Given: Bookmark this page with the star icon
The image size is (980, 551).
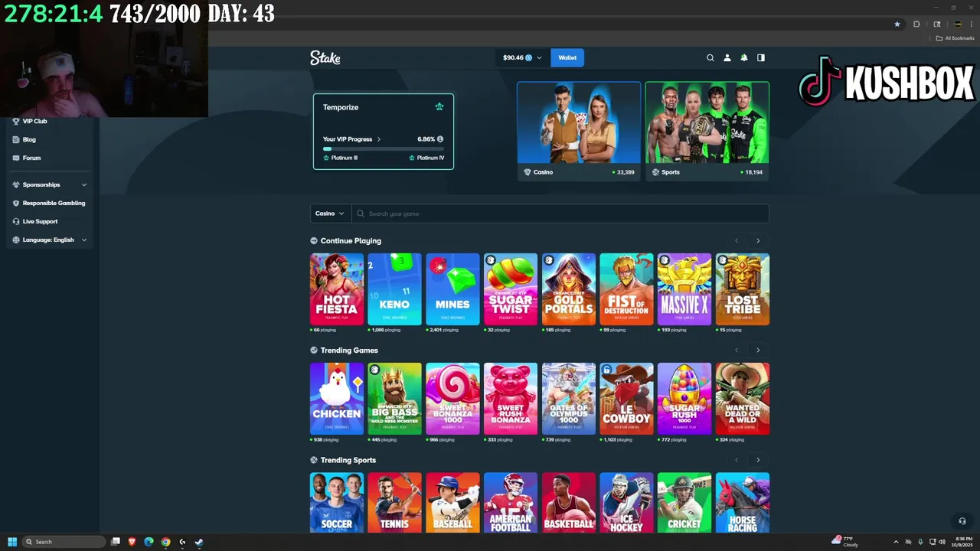Looking at the screenshot, I should coord(897,24).
